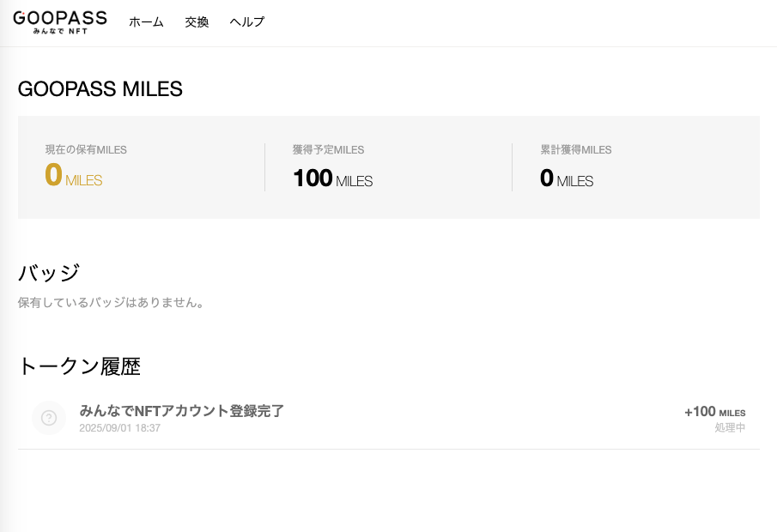The height and width of the screenshot is (532, 777).
Task: Click the cumulative 0 MILES value
Action: [567, 178]
